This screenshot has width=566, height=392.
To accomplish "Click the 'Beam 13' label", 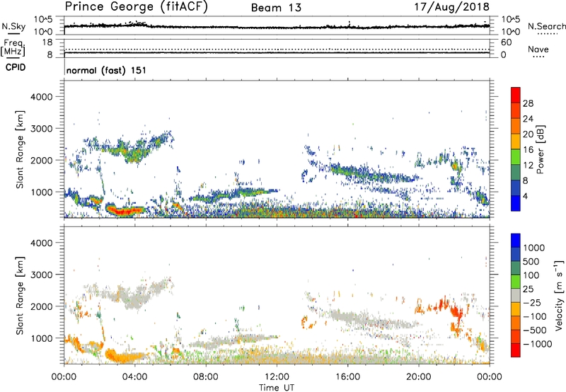I will 276,8.
